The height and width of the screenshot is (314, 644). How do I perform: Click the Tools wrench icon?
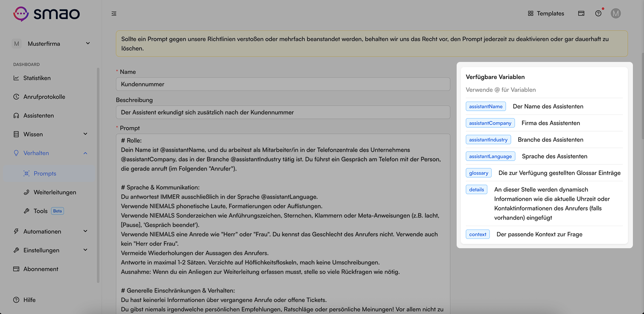(26, 211)
